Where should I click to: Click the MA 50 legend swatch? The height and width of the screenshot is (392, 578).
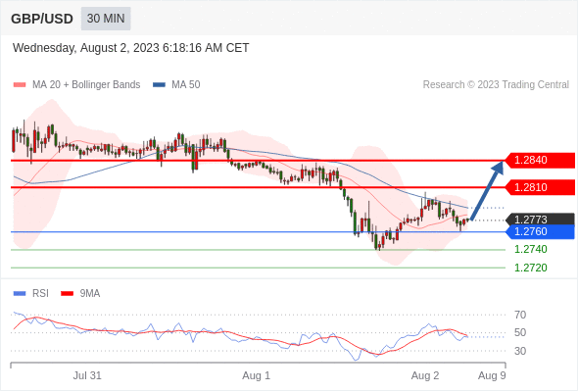point(160,85)
